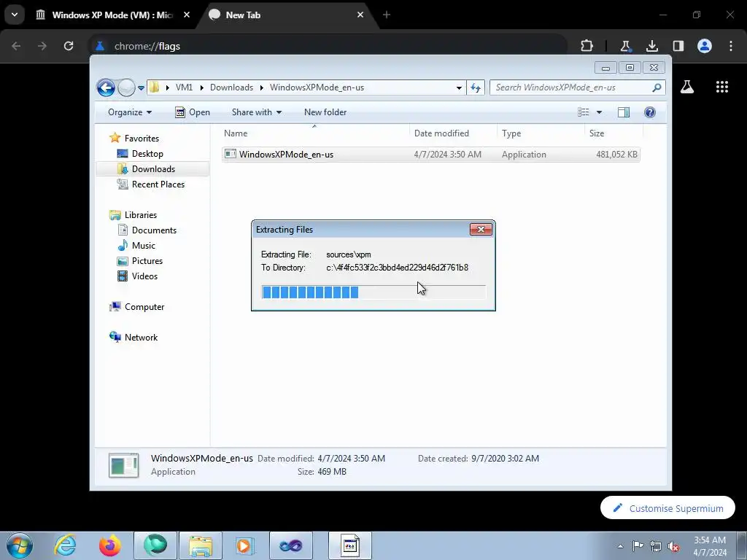Sort by Date modified column header
This screenshot has height=560, width=747.
pos(453,133)
